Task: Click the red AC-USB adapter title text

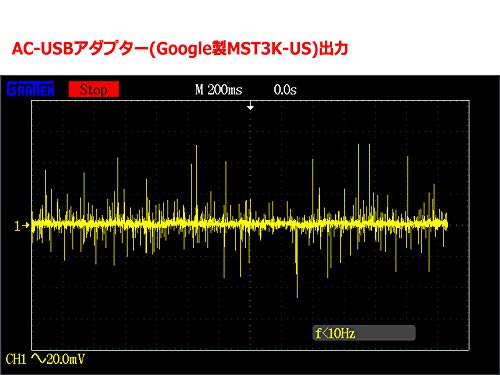Action: click(x=180, y=49)
